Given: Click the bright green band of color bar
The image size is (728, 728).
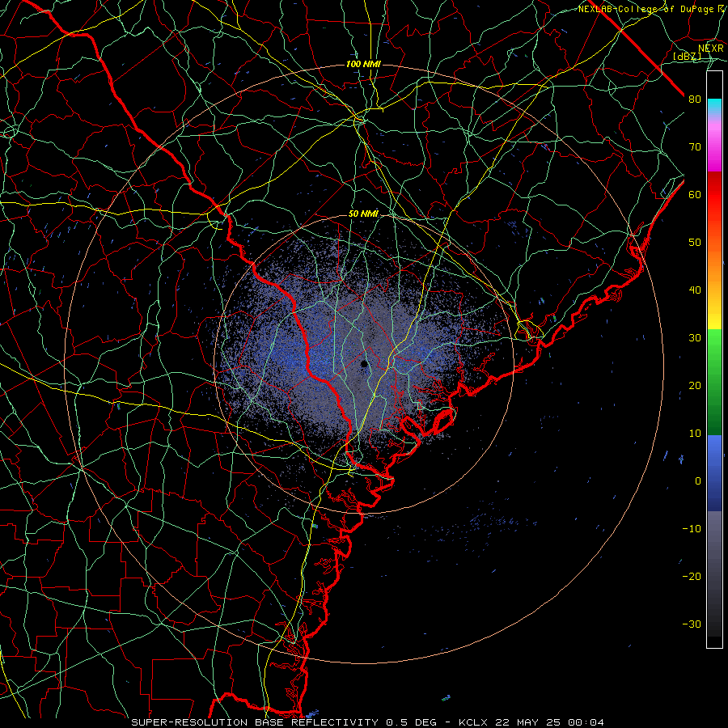Looking at the screenshot, I should pos(714,348).
